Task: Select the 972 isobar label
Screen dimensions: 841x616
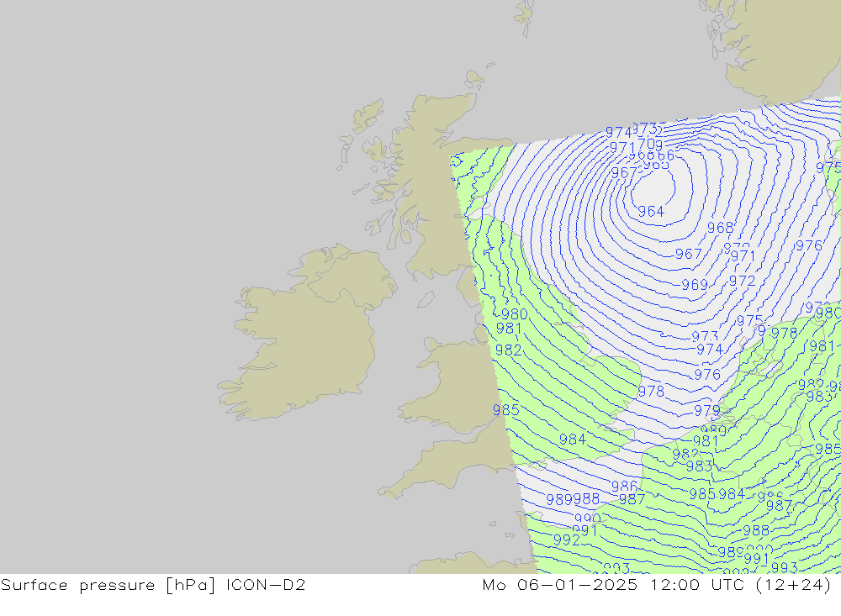Action: point(742,281)
